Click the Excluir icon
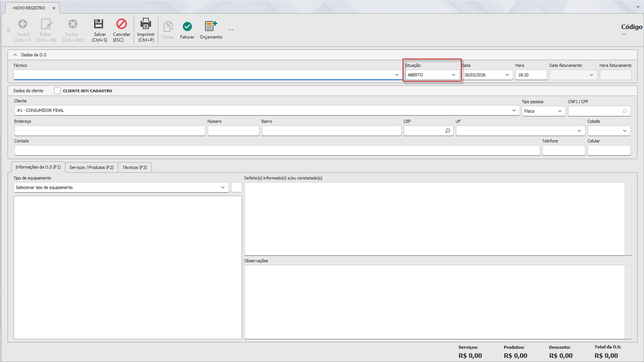This screenshot has height=362, width=644. [73, 24]
